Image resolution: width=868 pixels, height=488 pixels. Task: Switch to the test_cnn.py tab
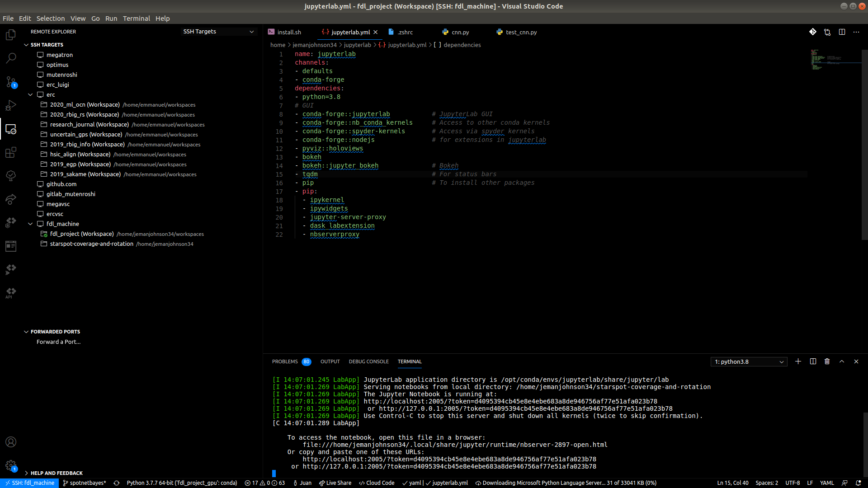point(521,32)
